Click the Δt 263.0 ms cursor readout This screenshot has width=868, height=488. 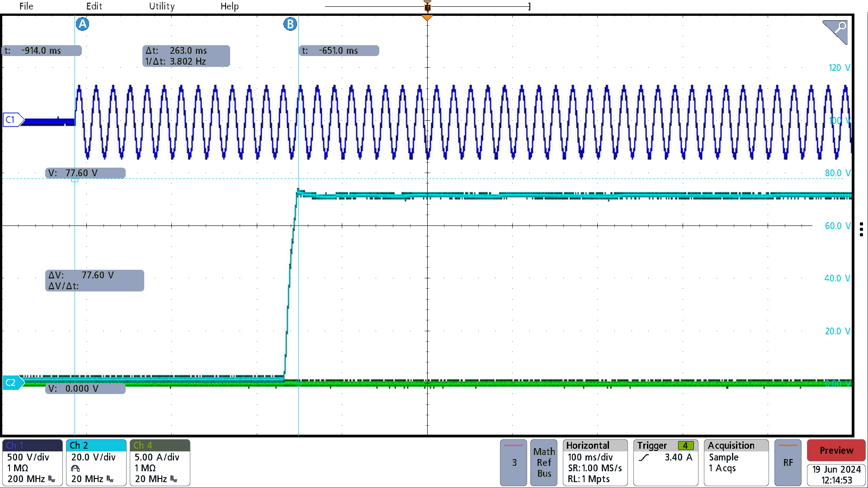click(x=186, y=56)
